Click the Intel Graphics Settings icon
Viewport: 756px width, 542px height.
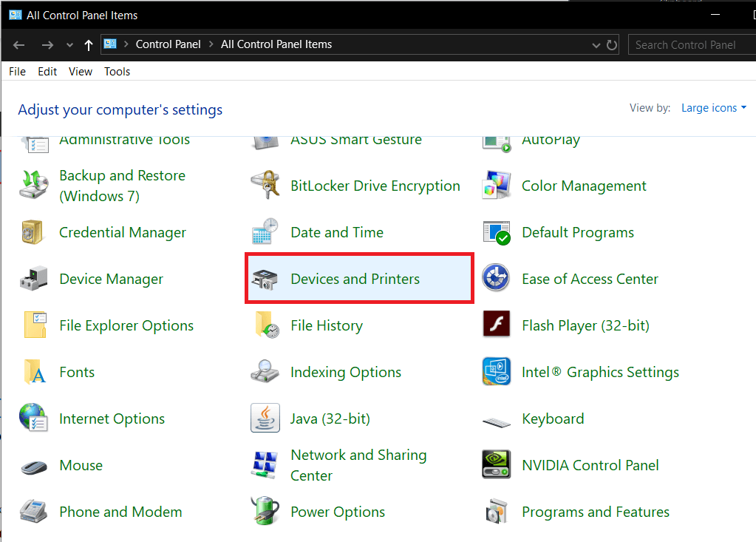click(x=496, y=372)
